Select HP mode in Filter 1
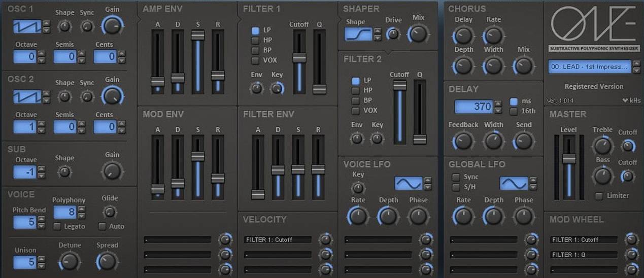 point(255,41)
